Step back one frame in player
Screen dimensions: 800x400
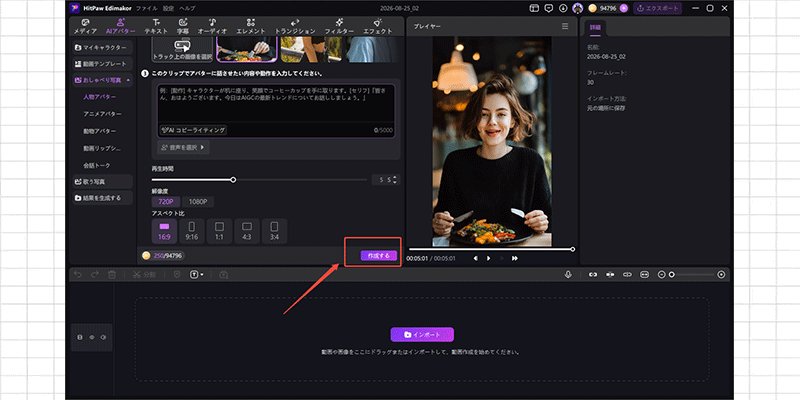point(476,258)
